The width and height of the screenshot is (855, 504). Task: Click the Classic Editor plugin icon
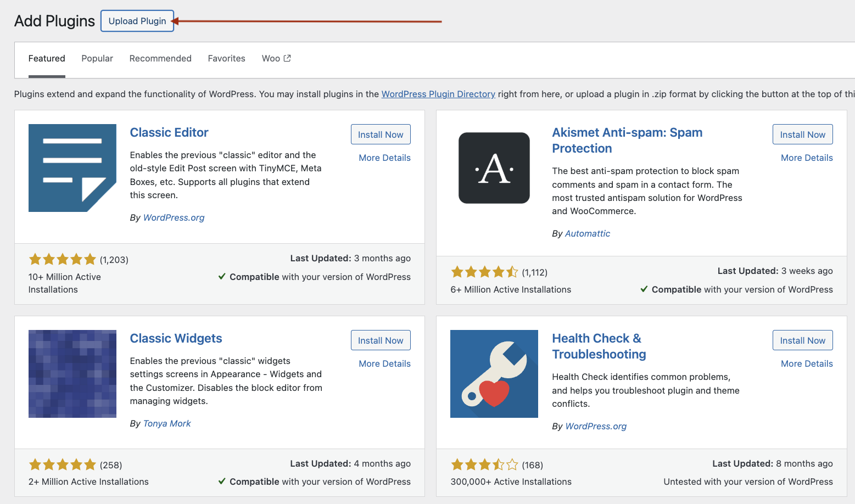72,168
